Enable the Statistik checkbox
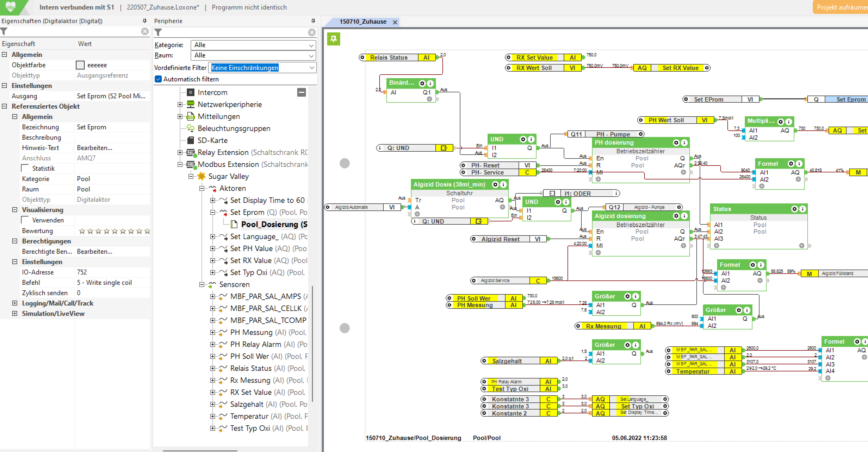 (x=25, y=168)
